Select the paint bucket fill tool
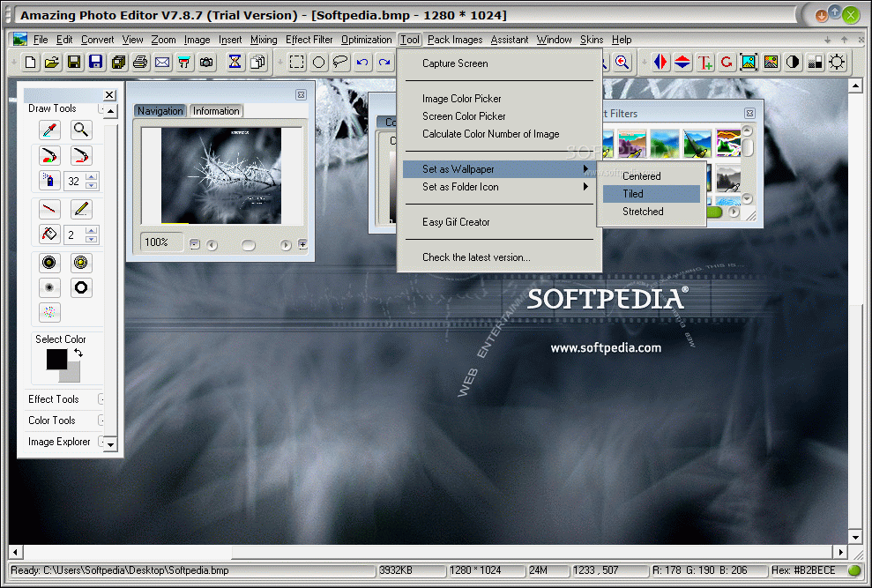Viewport: 872px width, 588px height. tap(49, 234)
